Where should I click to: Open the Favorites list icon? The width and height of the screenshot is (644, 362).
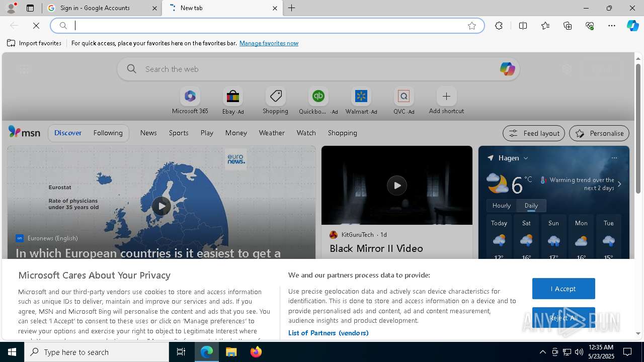[545, 26]
